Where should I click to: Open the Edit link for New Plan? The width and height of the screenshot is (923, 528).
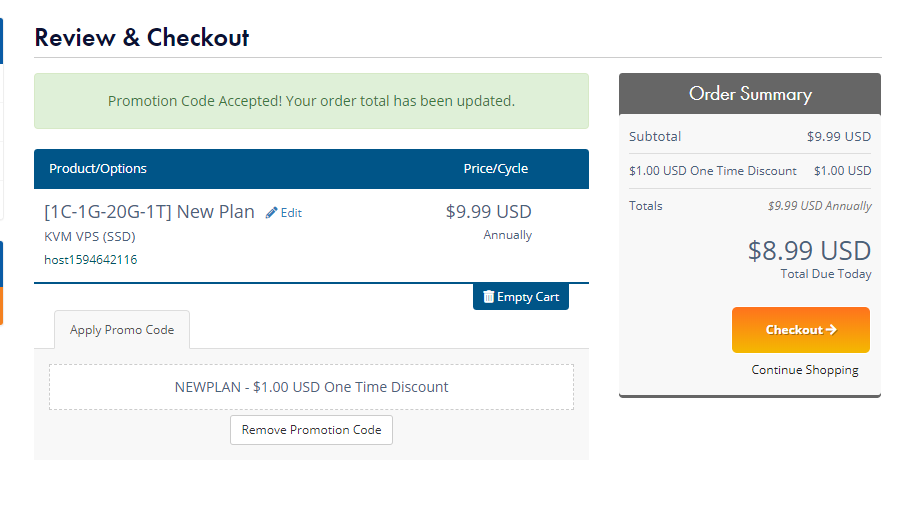tap(290, 213)
